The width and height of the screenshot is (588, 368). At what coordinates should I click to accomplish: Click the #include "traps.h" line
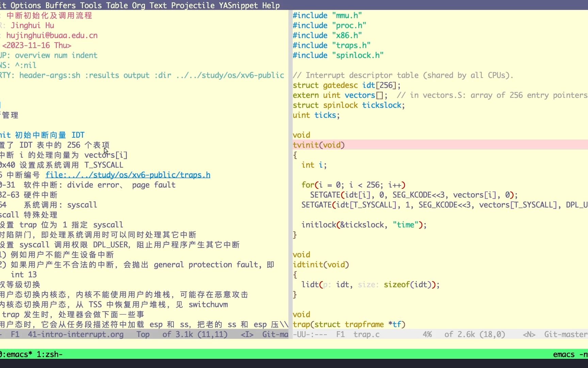coord(332,45)
